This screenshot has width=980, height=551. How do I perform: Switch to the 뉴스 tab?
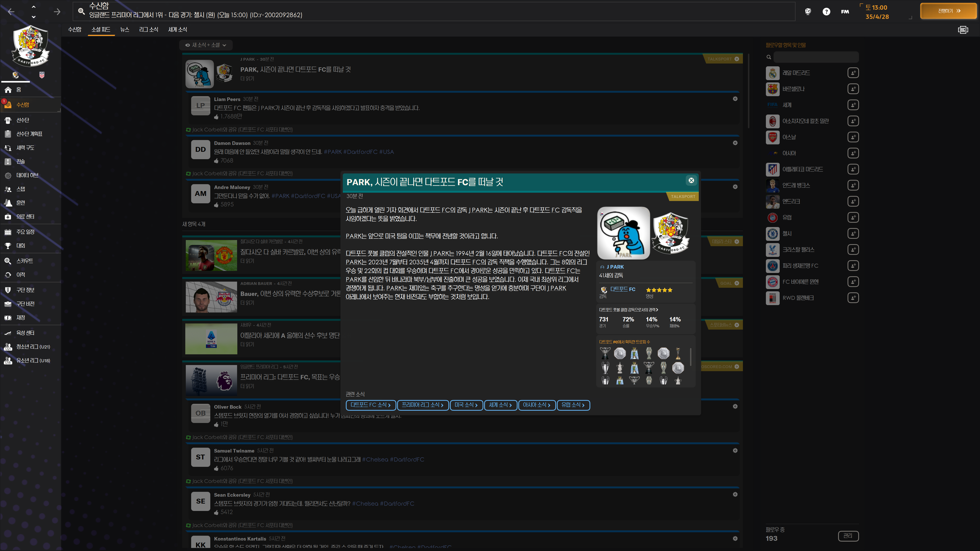(x=125, y=29)
